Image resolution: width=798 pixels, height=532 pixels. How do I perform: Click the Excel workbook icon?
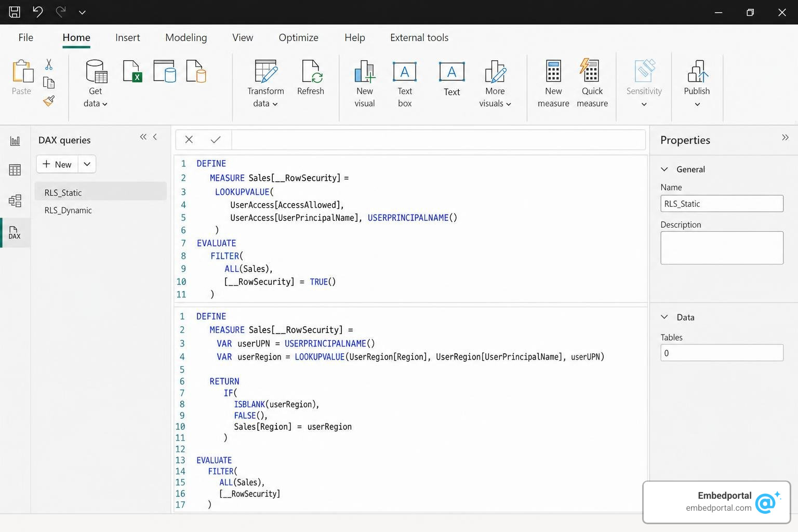(132, 71)
